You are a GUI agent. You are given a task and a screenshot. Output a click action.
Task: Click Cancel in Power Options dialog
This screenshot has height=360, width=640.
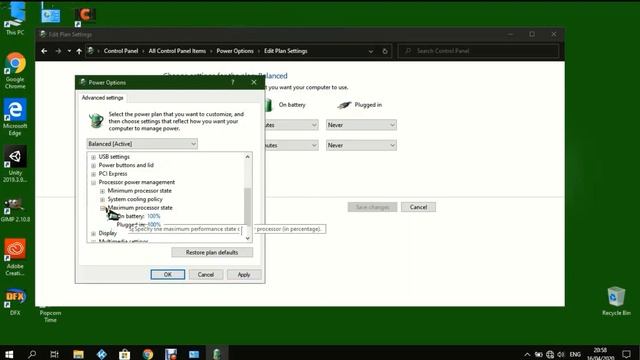[x=206, y=275]
